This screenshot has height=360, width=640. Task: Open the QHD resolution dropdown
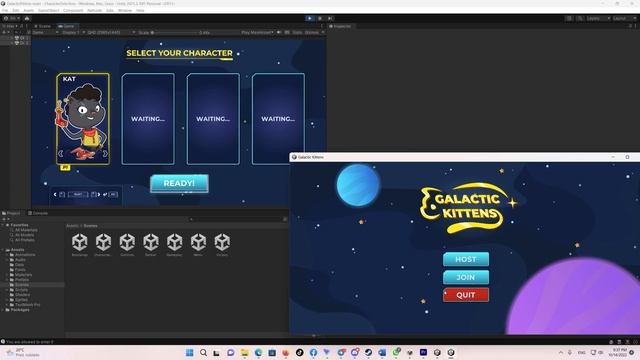pyautogui.click(x=111, y=32)
